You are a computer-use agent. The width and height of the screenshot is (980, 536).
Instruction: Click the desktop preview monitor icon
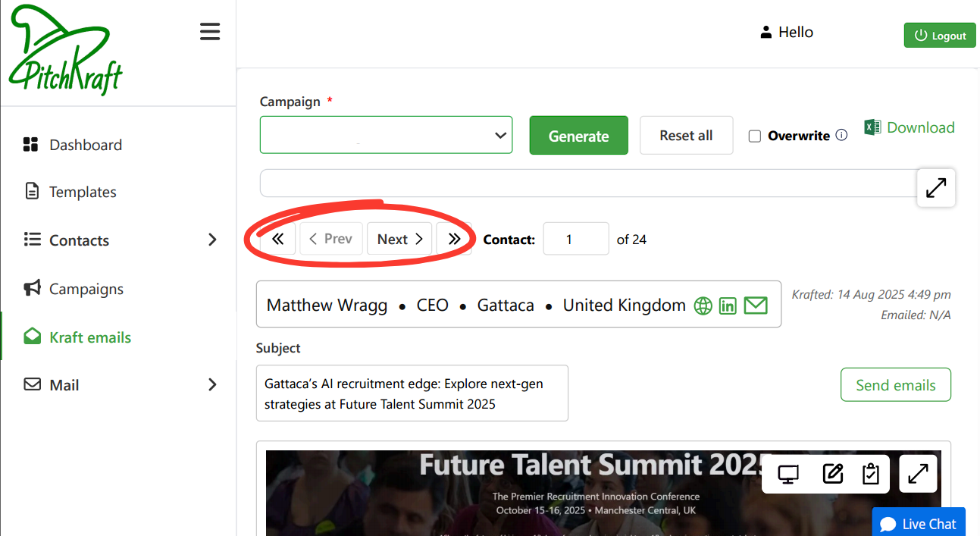pyautogui.click(x=788, y=475)
